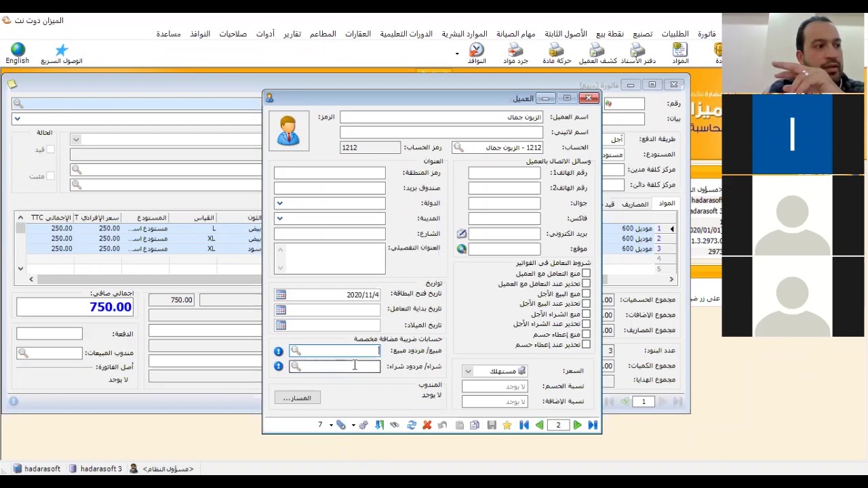
Task: Open النوافذ tool in main toolbar
Action: point(477,54)
